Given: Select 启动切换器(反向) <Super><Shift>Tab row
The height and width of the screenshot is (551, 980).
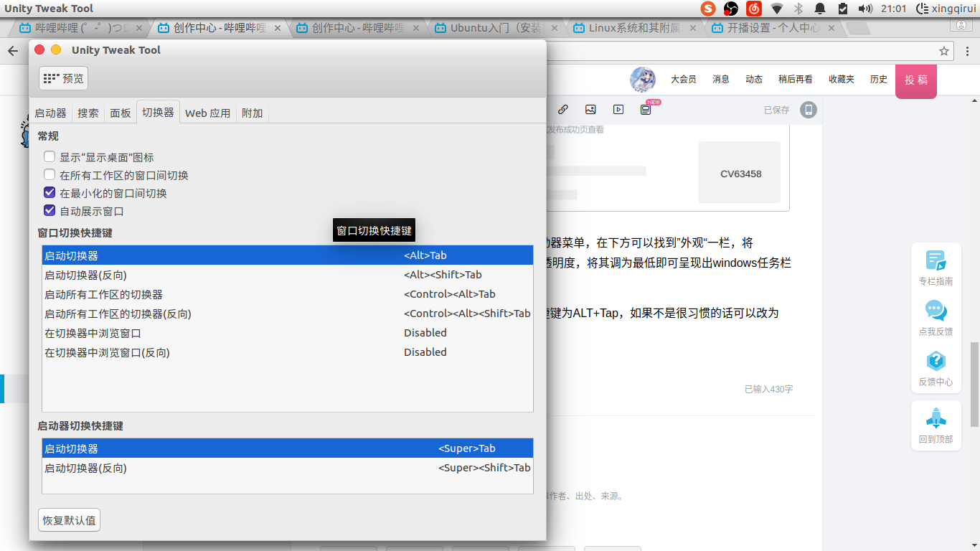Looking at the screenshot, I should point(288,468).
